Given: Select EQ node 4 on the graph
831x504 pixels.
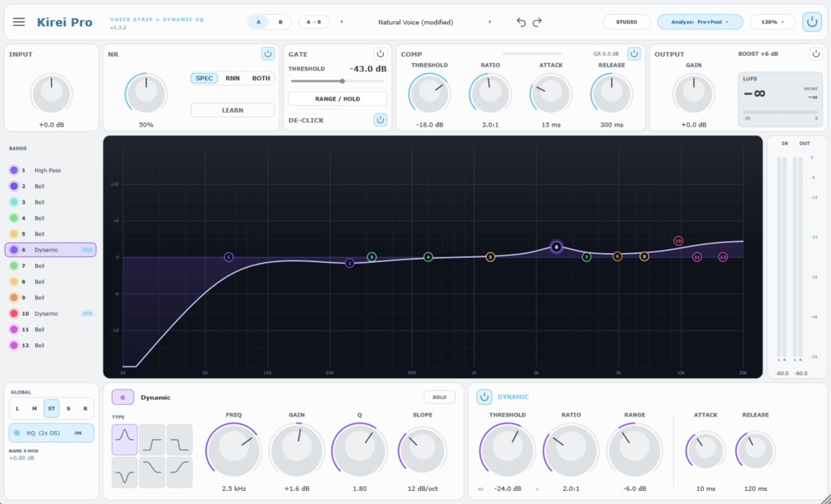Looking at the screenshot, I should (428, 257).
